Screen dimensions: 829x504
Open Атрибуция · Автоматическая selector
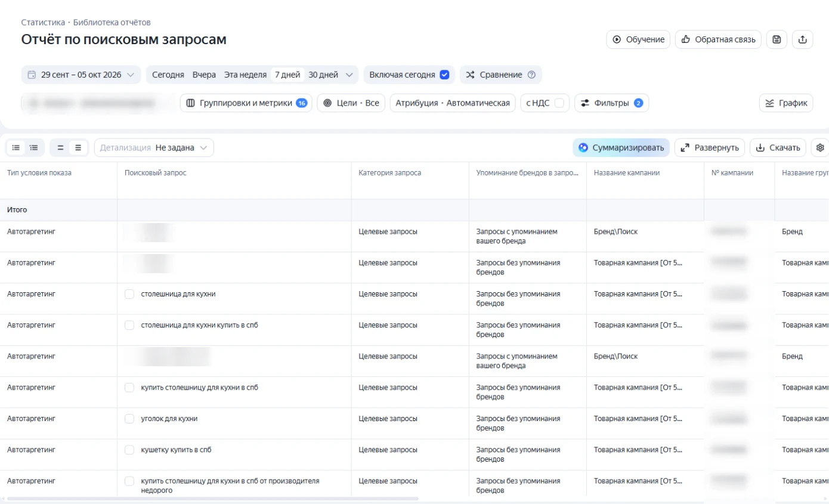(453, 103)
